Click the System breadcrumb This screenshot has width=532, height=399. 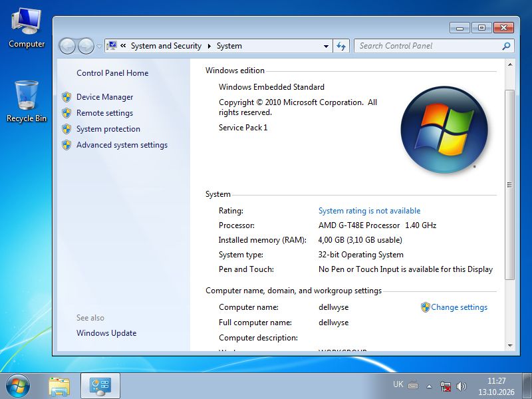point(229,46)
